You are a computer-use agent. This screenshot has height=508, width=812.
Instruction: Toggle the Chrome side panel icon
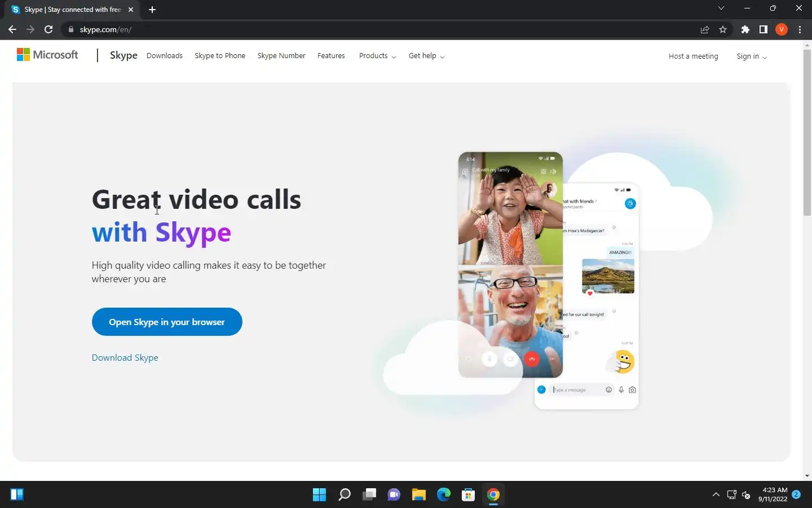point(764,29)
